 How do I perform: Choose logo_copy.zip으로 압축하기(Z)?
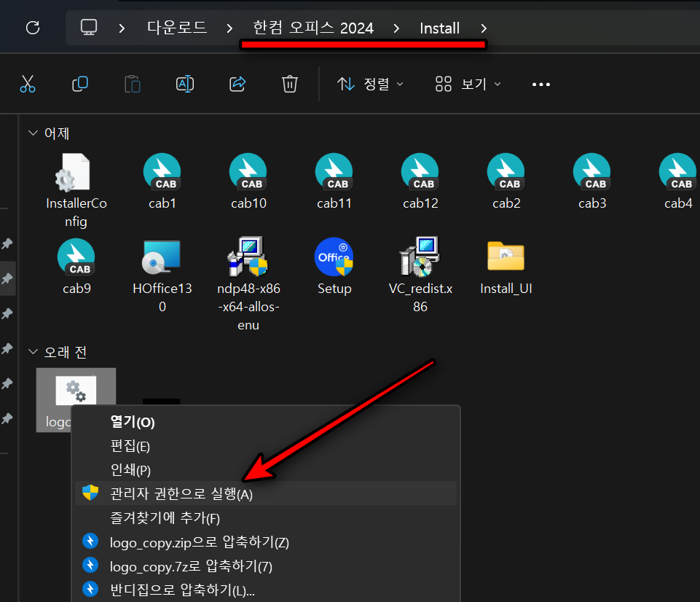266,542
